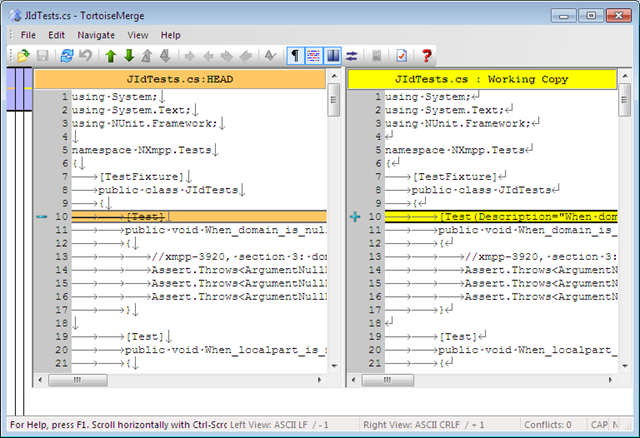
Task: Toggle show whitespace pilcrow button
Action: click(x=296, y=56)
